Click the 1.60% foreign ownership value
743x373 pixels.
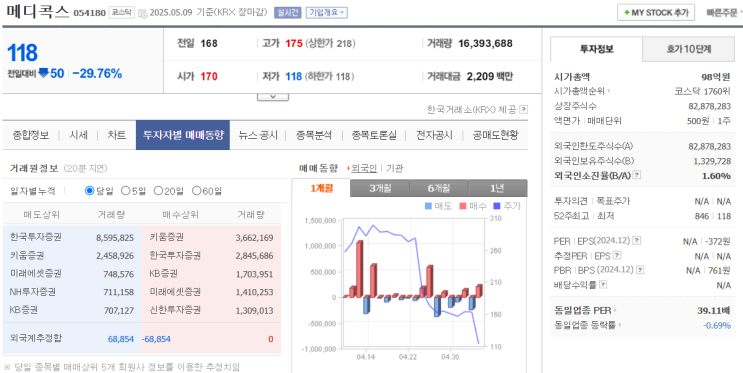tap(716, 176)
